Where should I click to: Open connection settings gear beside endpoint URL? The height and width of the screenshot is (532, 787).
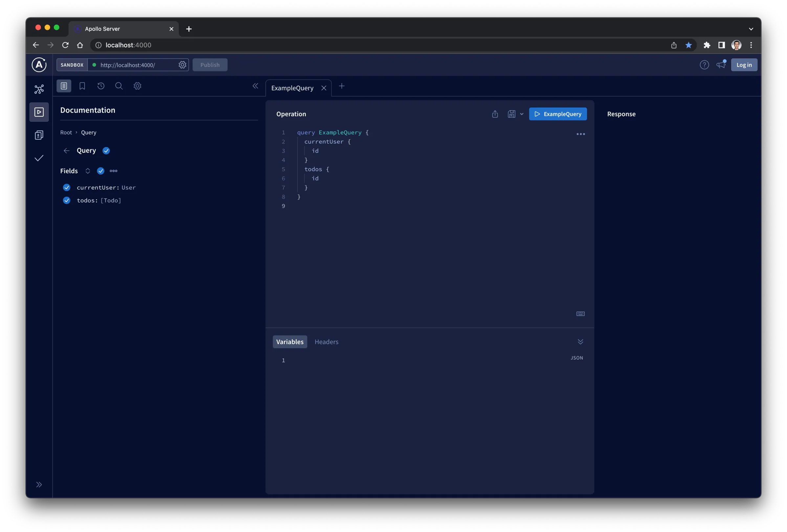coord(182,65)
